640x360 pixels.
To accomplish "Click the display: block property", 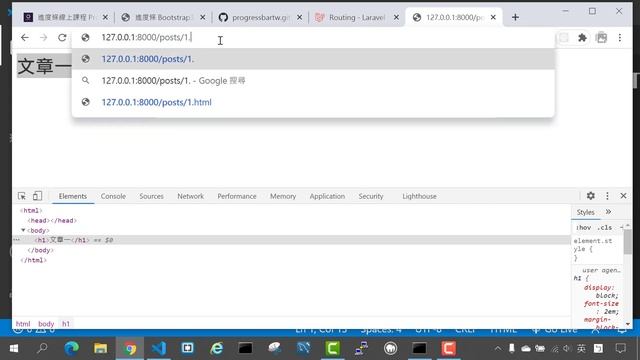I will [600, 291].
